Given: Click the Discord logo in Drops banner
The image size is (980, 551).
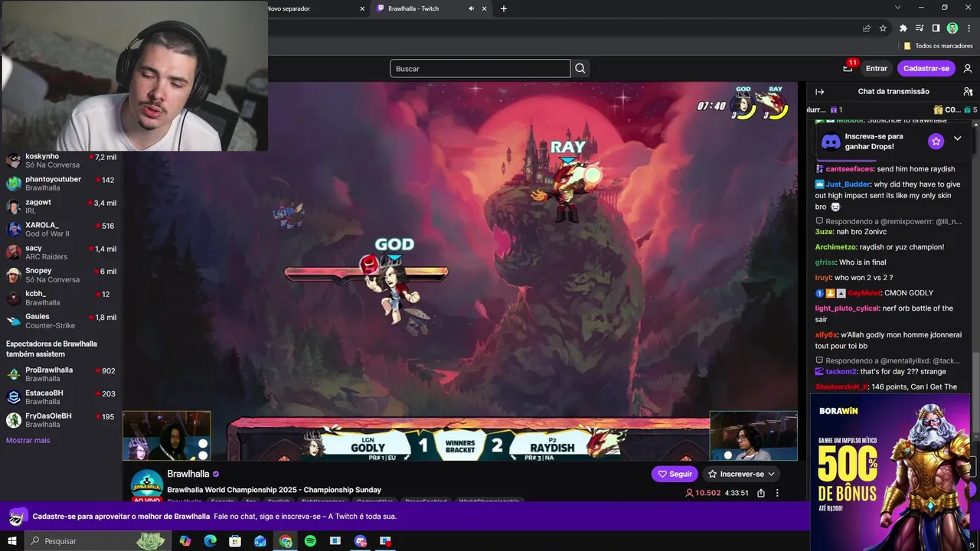Looking at the screenshot, I should coord(831,142).
